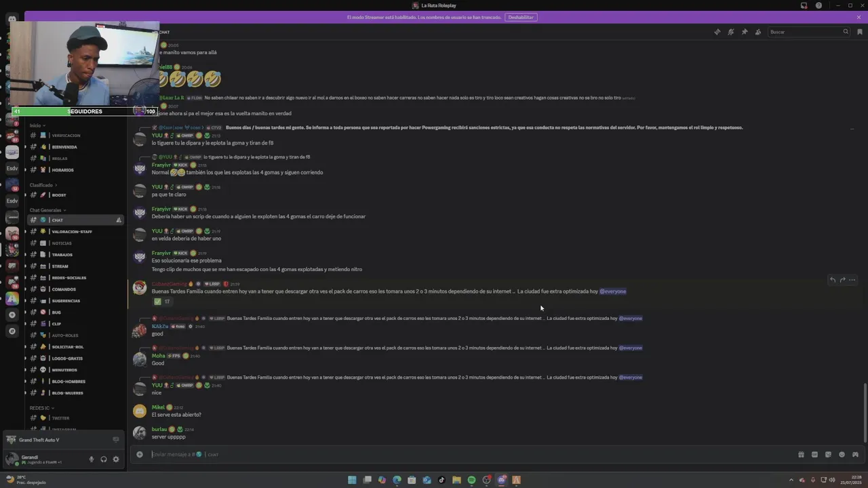Click Deshabilitar in Streamer mode banner
This screenshot has width=868, height=488.
pyautogui.click(x=521, y=17)
